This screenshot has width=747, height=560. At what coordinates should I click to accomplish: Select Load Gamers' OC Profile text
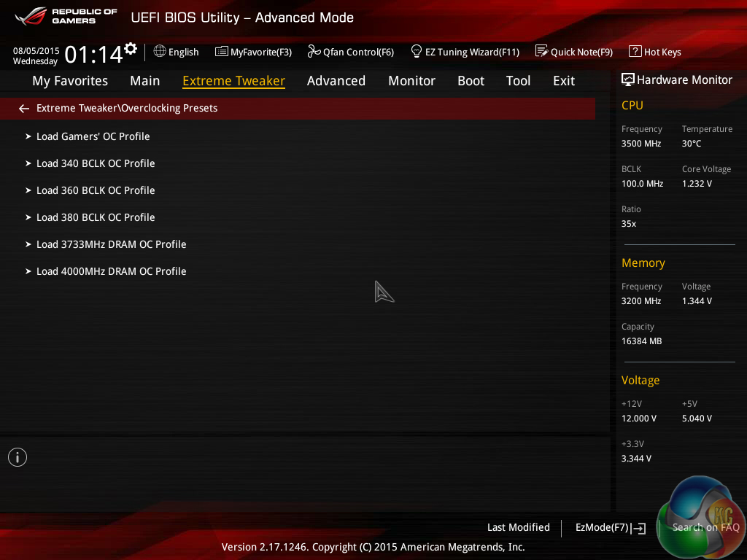[93, 136]
